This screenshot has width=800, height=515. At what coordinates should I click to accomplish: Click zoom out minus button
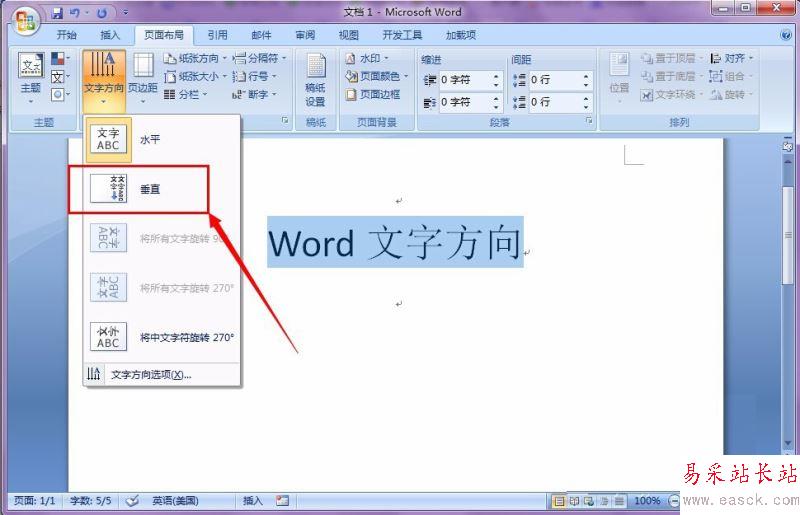674,501
